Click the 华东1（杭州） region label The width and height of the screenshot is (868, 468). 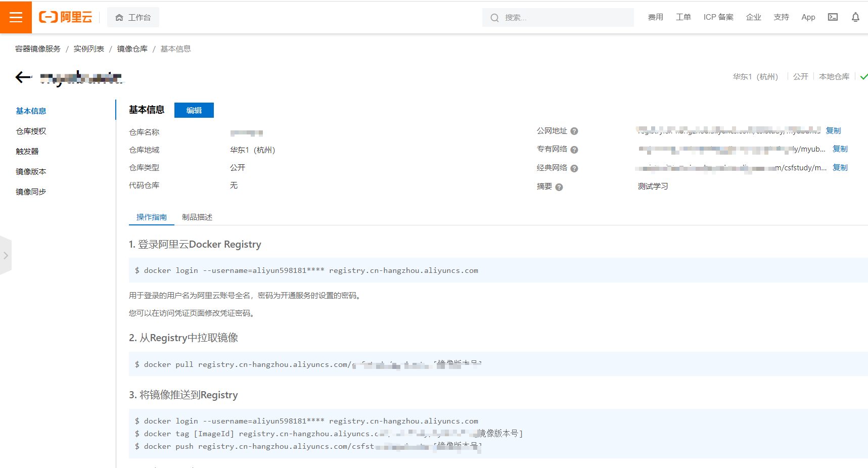coord(755,77)
